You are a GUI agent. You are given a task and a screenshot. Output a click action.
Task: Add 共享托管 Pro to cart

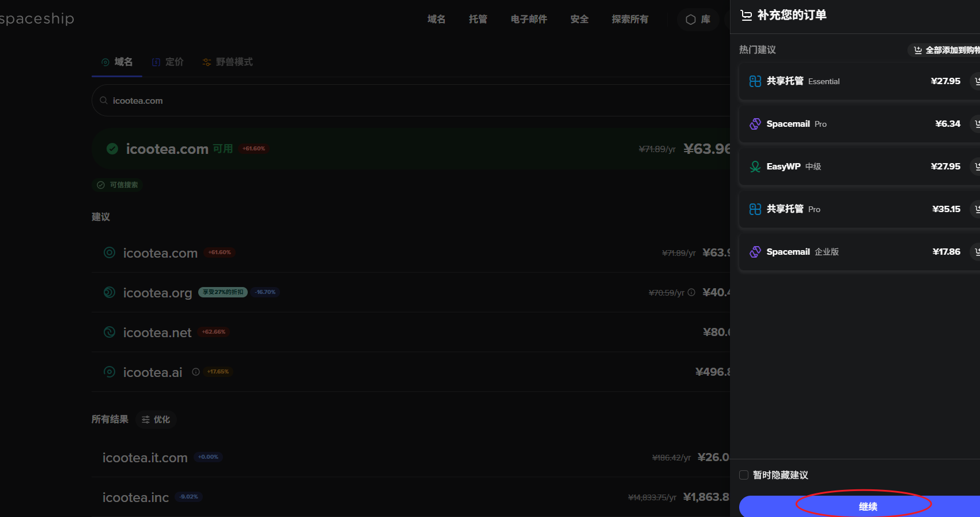click(975, 209)
